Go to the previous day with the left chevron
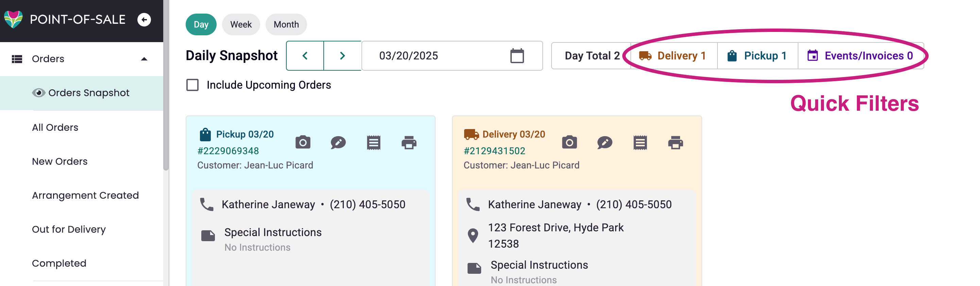 pyautogui.click(x=304, y=55)
